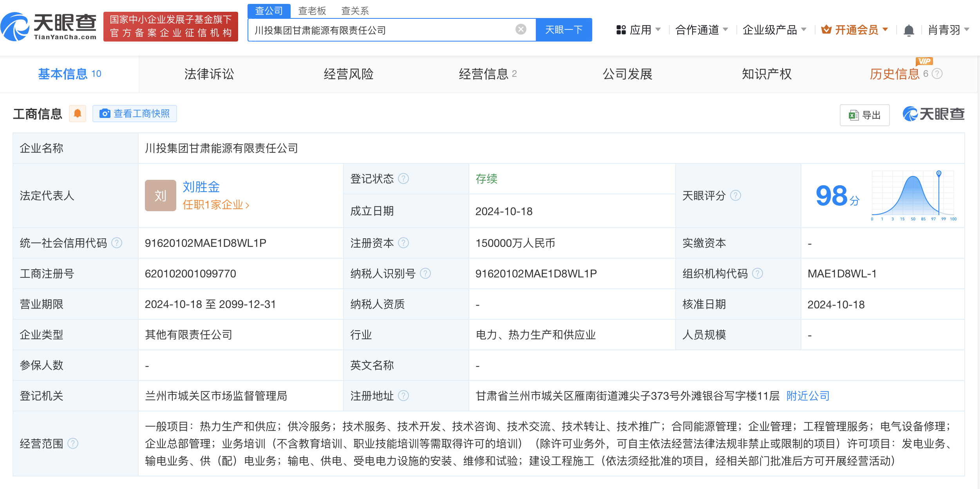Click help icon next to 登记状态

point(403,179)
